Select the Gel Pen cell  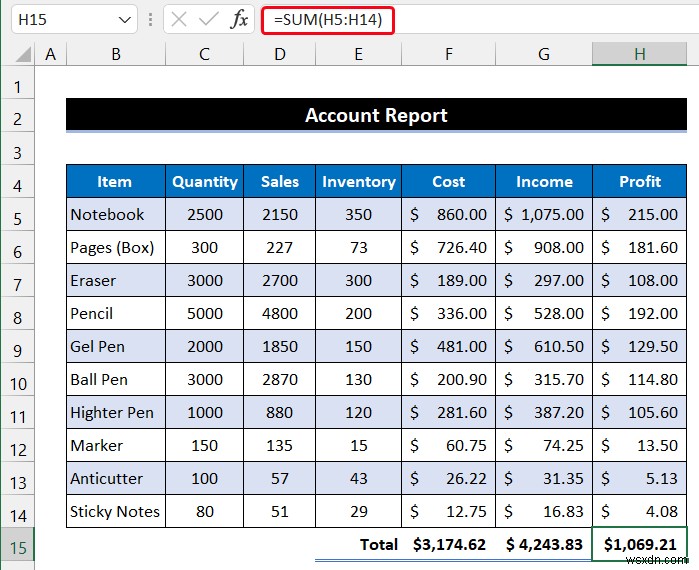(x=116, y=346)
